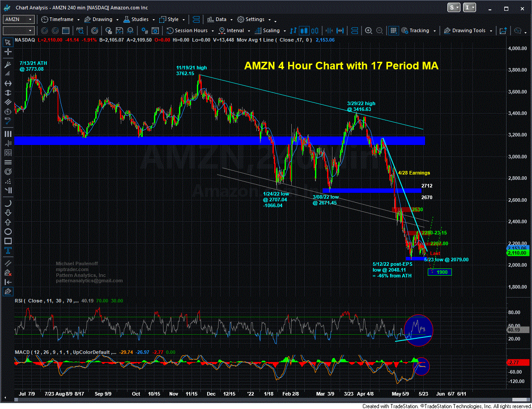Toggle the grid display button
This screenshot has height=409, width=532.
coord(393,30)
